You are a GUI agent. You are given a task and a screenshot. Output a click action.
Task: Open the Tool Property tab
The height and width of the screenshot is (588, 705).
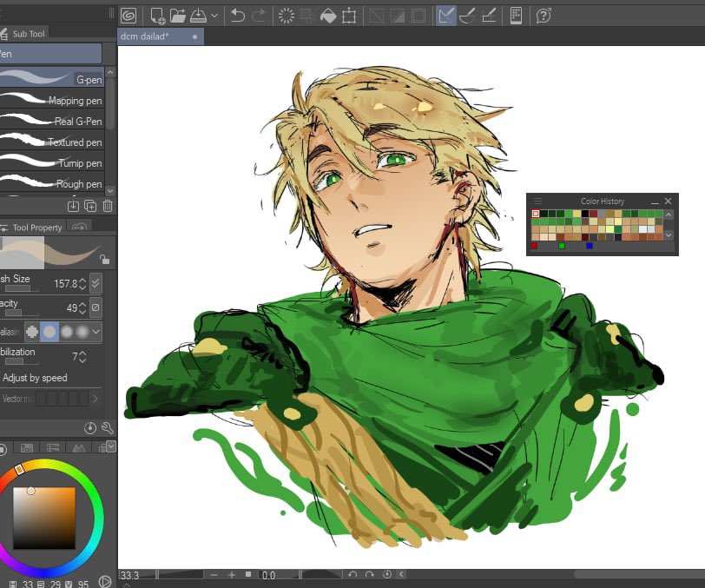(x=31, y=228)
